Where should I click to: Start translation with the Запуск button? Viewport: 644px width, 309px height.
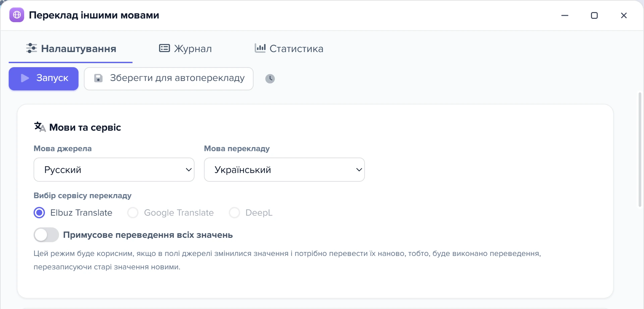coord(44,79)
